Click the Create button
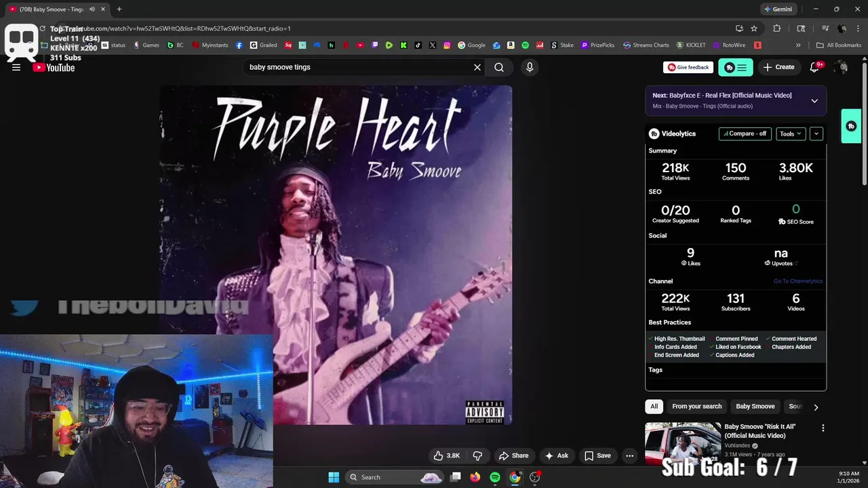Image resolution: width=868 pixels, height=488 pixels. click(x=778, y=67)
